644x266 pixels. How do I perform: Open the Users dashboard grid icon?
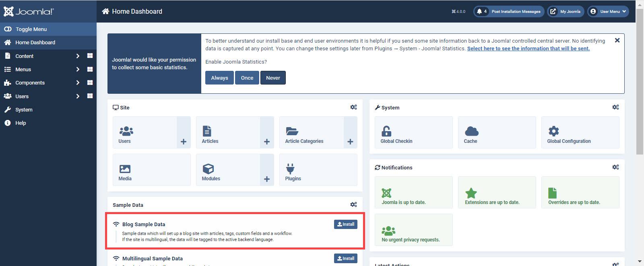tap(90, 96)
